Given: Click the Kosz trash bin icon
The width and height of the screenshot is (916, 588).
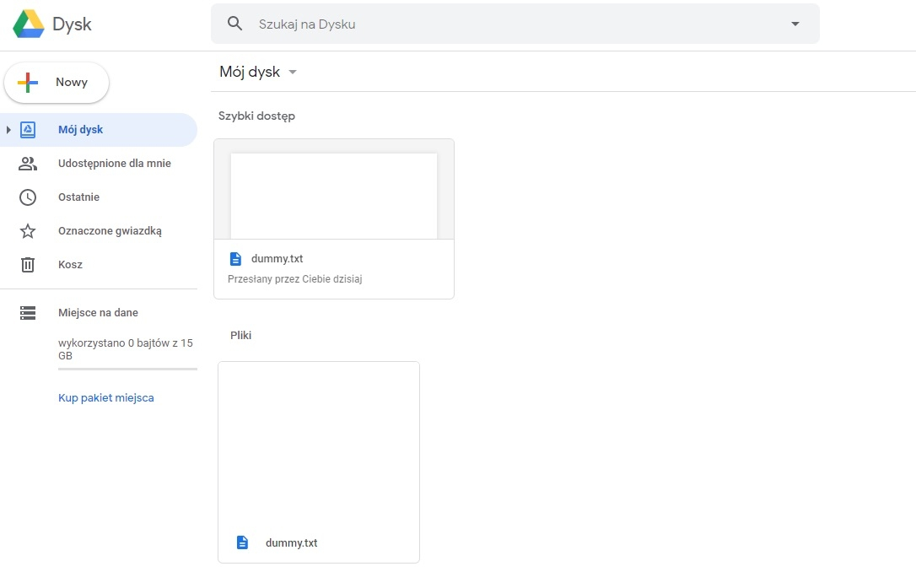Looking at the screenshot, I should pyautogui.click(x=28, y=265).
